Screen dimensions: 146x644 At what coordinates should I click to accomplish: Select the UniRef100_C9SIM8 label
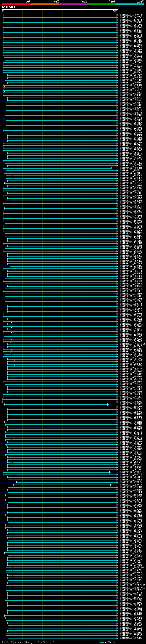pos(131,512)
